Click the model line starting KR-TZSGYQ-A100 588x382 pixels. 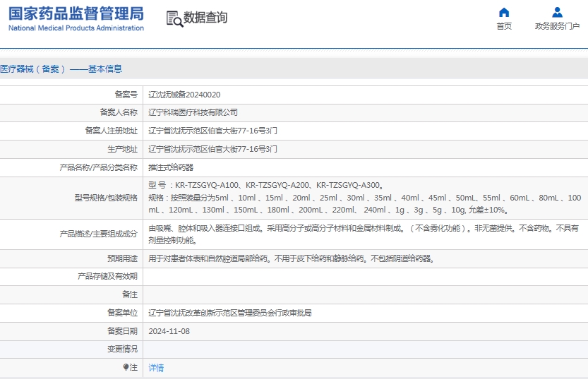pyautogui.click(x=266, y=185)
